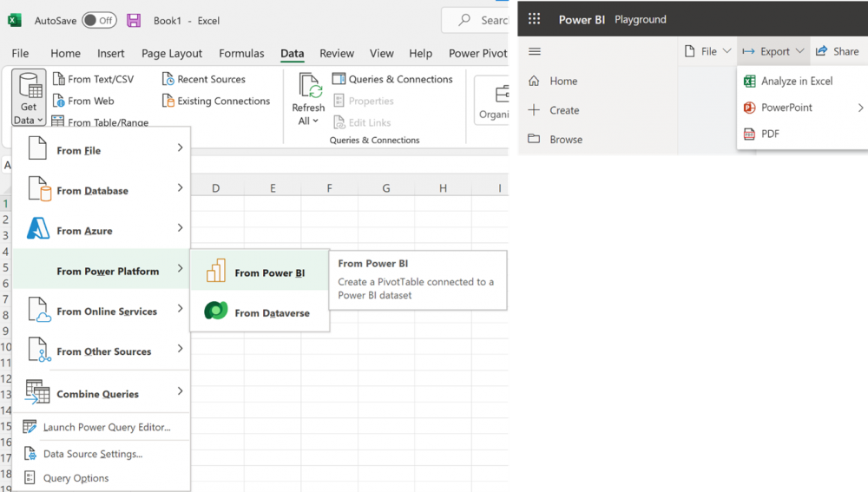The height and width of the screenshot is (492, 868).
Task: Open the View ribbon tab
Action: point(381,53)
